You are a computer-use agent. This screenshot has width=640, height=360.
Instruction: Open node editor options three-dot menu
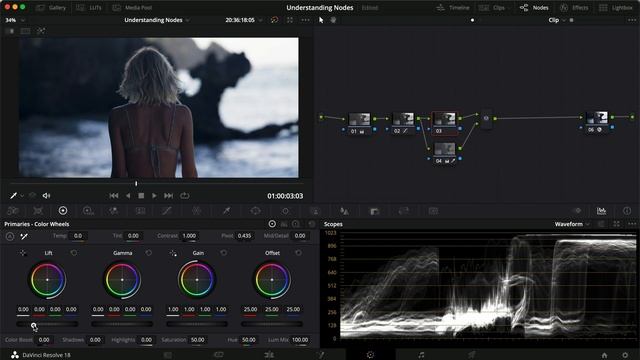[632, 20]
